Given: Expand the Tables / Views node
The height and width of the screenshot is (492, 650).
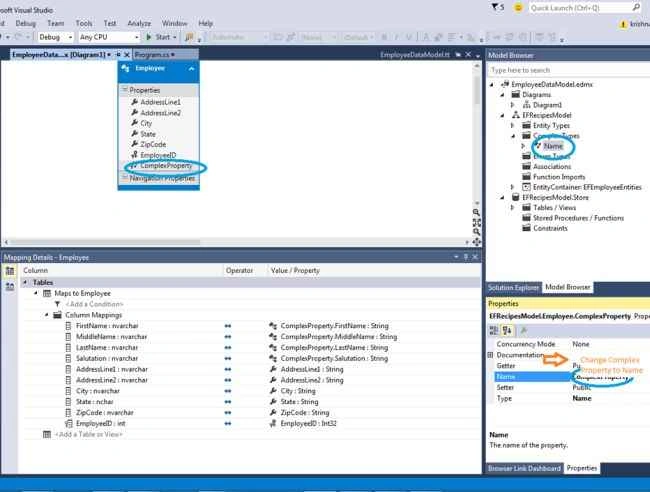Looking at the screenshot, I should (x=512, y=207).
